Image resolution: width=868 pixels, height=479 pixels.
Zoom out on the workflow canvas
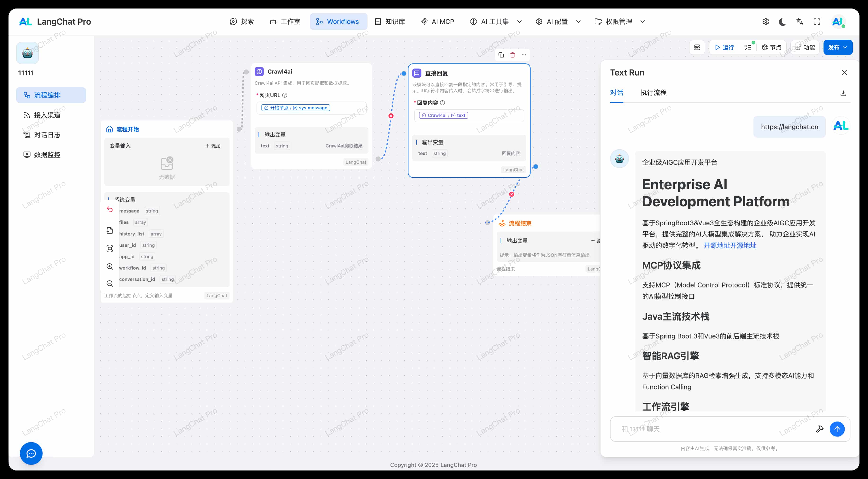coord(110,284)
